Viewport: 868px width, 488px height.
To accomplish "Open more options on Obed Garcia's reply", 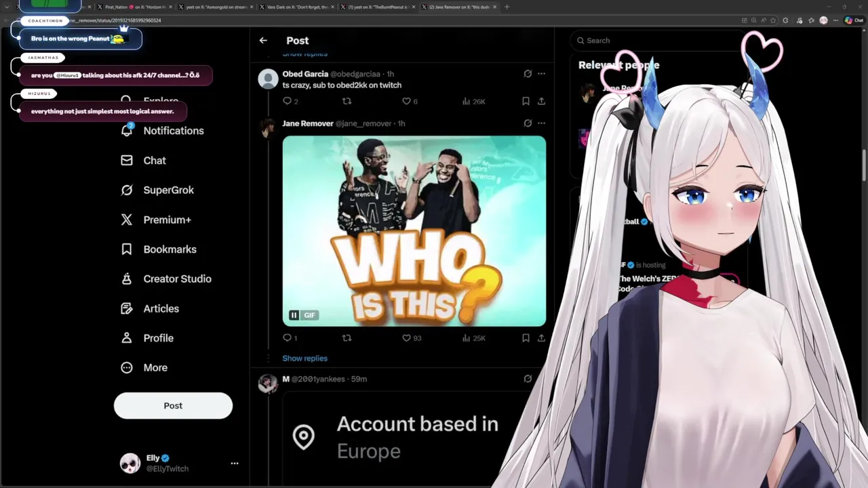I will 541,74.
